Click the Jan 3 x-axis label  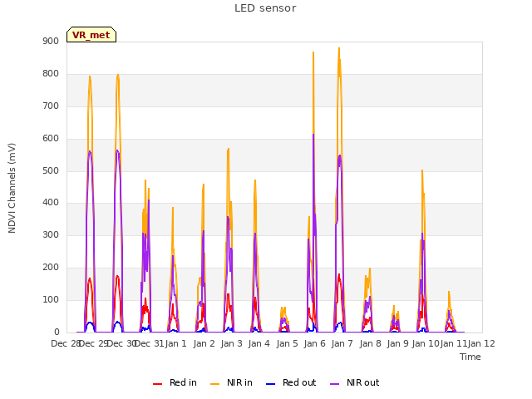(x=232, y=343)
